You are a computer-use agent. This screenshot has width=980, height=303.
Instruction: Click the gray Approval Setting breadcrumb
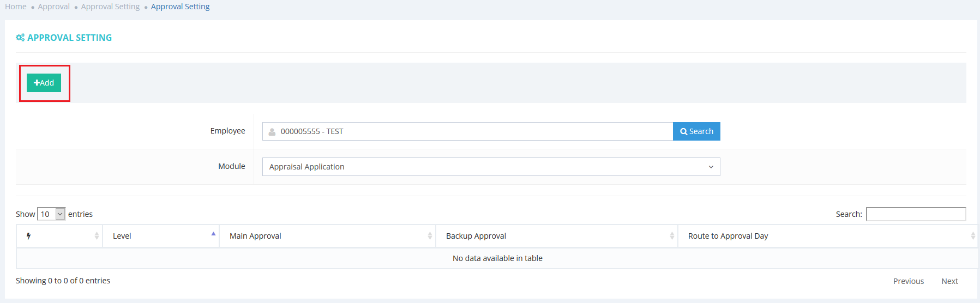click(110, 7)
